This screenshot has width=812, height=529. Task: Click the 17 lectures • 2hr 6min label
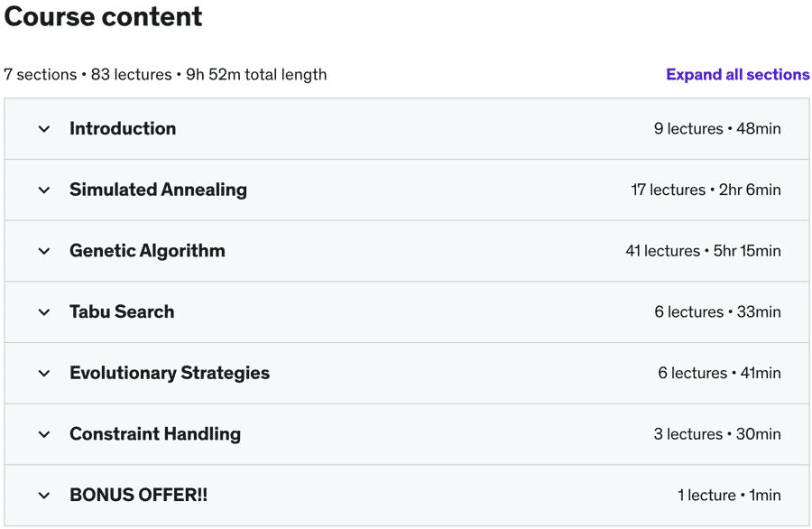(x=706, y=190)
